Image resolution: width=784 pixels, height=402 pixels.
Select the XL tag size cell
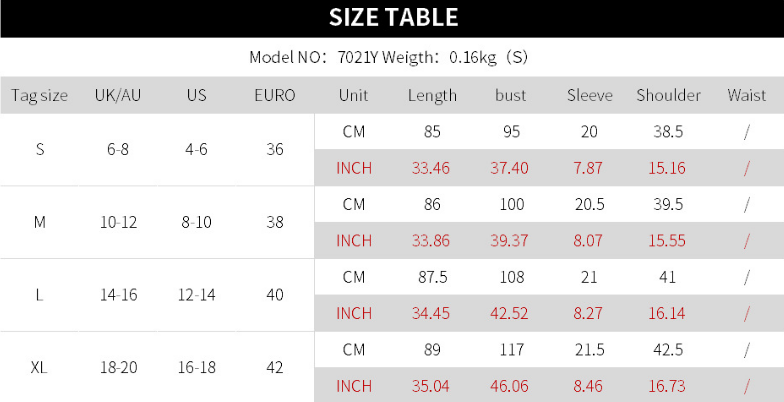pos(39,368)
